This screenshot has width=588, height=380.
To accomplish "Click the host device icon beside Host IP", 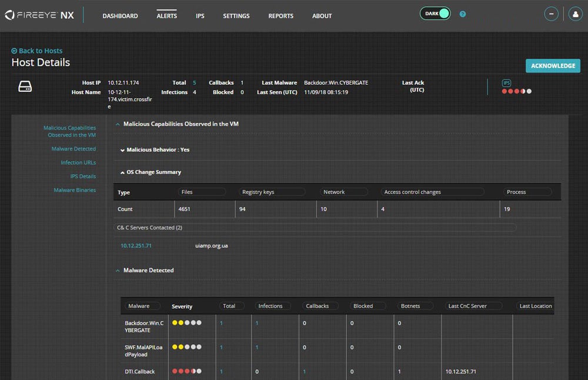I will click(25, 86).
